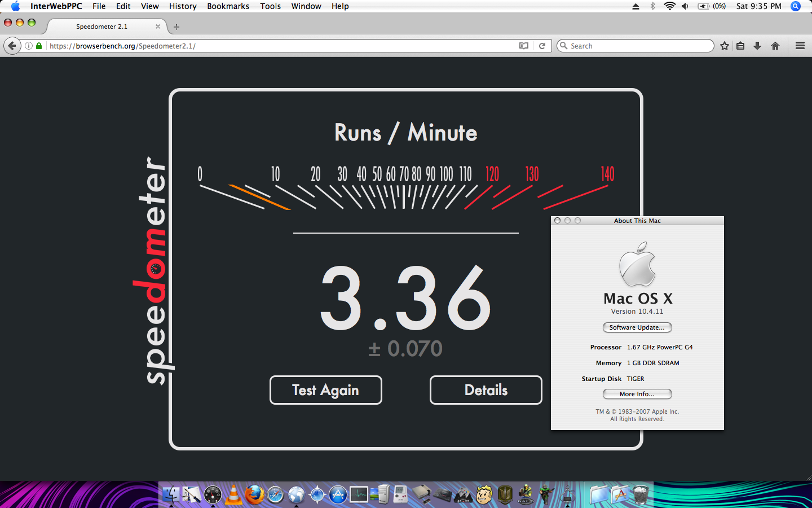Launch Firefox from the Dock
The height and width of the screenshot is (508, 812).
coord(254,494)
